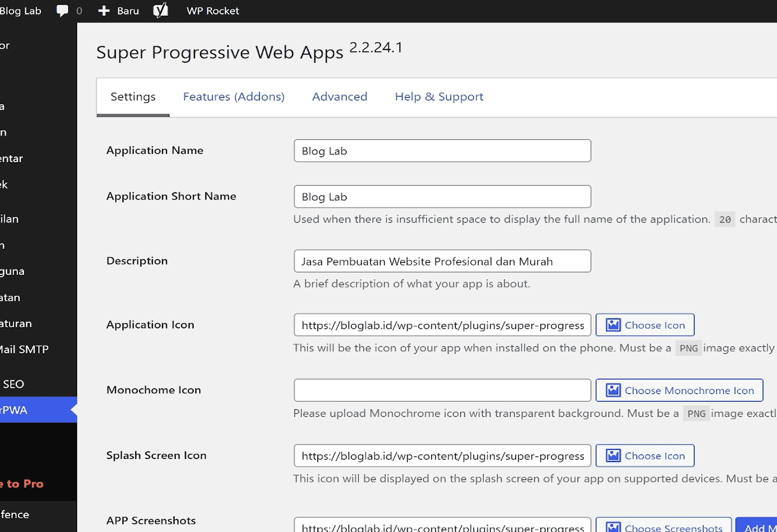Choose Icon for Splash Screen Icon
The width and height of the screenshot is (777, 532).
click(645, 456)
